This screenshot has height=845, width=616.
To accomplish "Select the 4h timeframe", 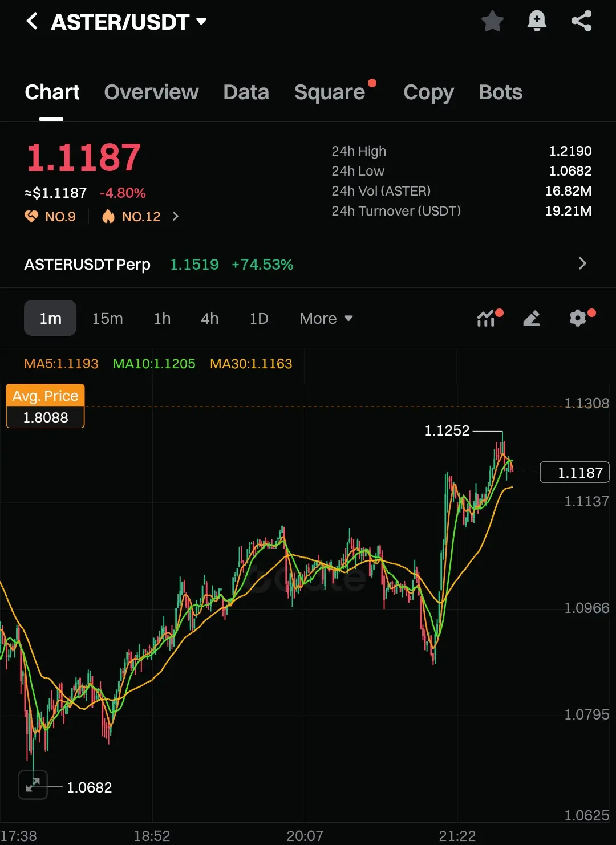I will [209, 318].
